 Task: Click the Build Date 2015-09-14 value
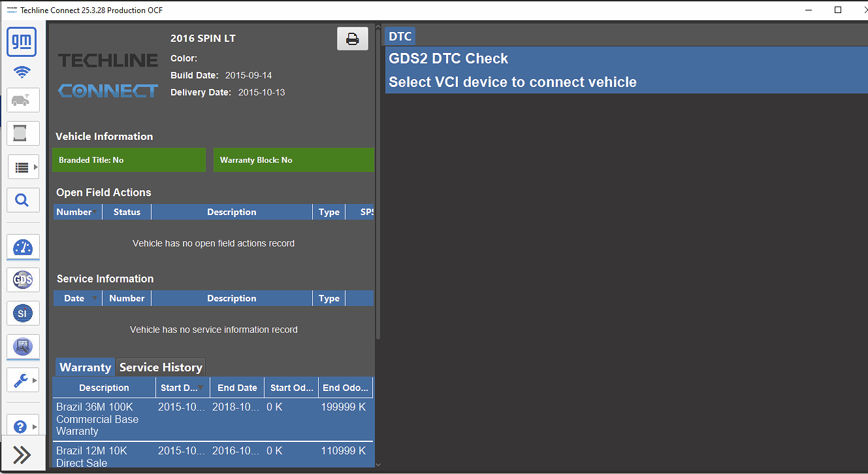248,75
